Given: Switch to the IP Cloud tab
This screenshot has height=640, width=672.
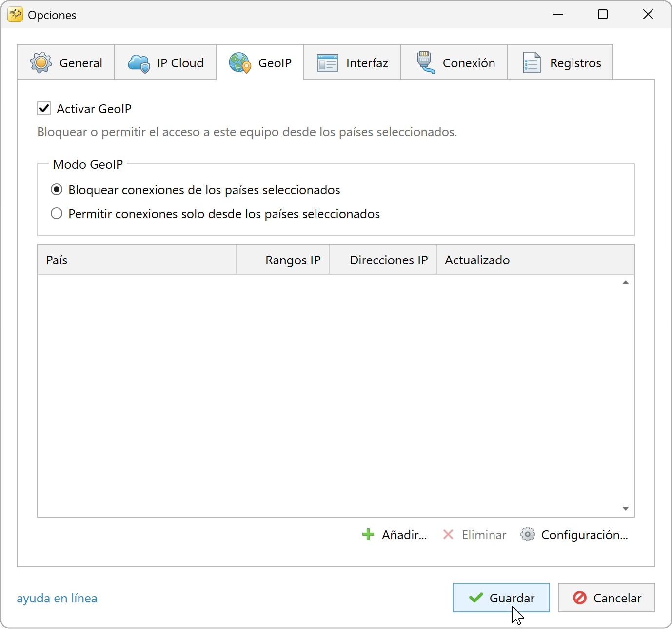Looking at the screenshot, I should 165,62.
